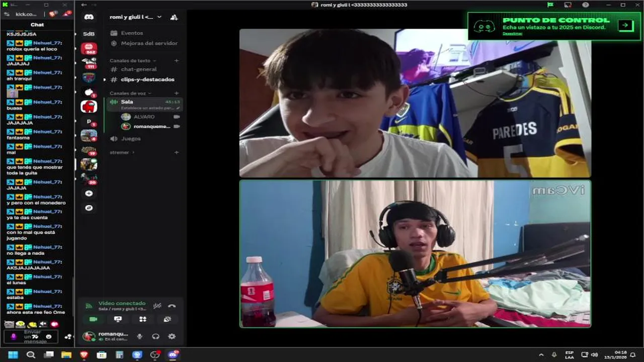Screen dimensions: 644x362
Task: Toggle noise suppression in voice panel
Action: [x=157, y=305]
